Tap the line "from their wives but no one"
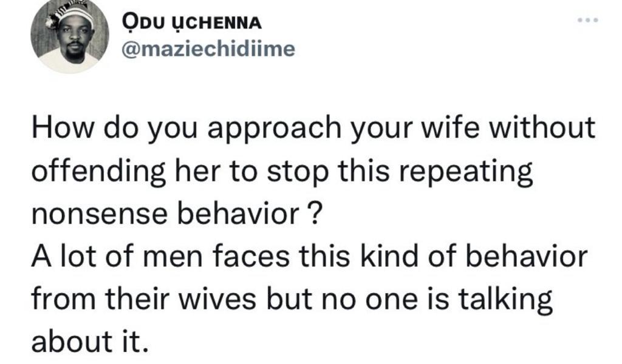 click(x=291, y=299)
